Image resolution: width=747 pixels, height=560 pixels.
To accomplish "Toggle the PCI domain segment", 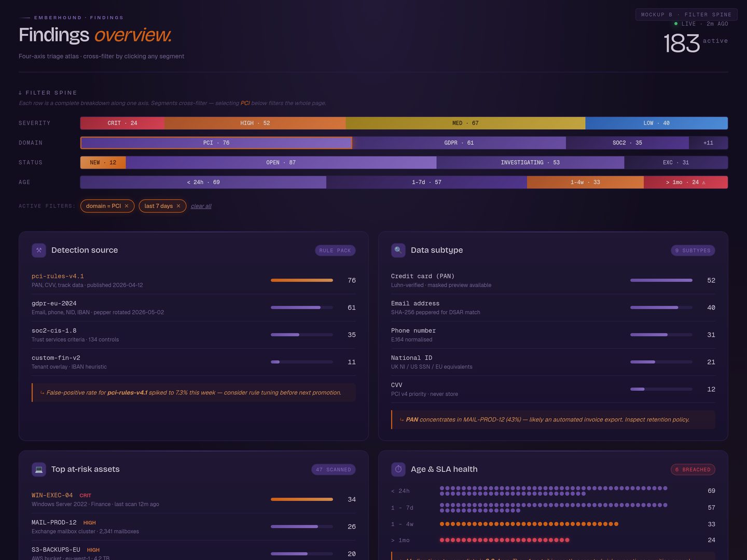I will click(x=216, y=143).
